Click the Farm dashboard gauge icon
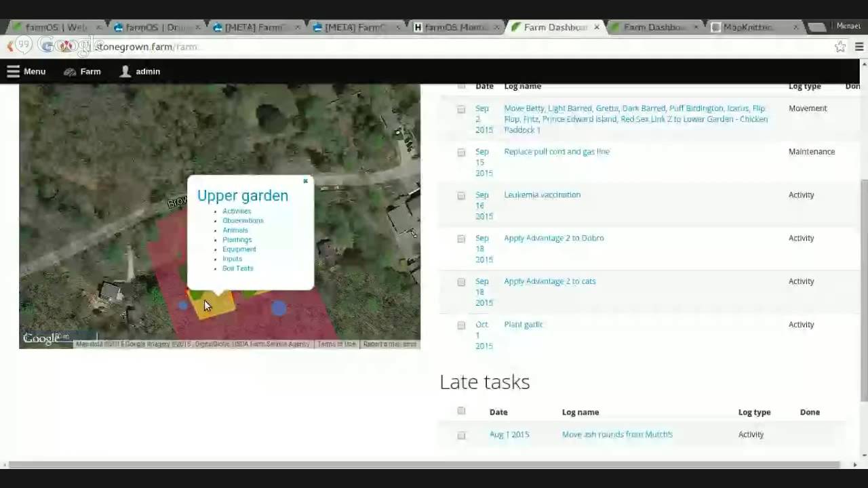Viewport: 868px width, 488px height. point(70,72)
